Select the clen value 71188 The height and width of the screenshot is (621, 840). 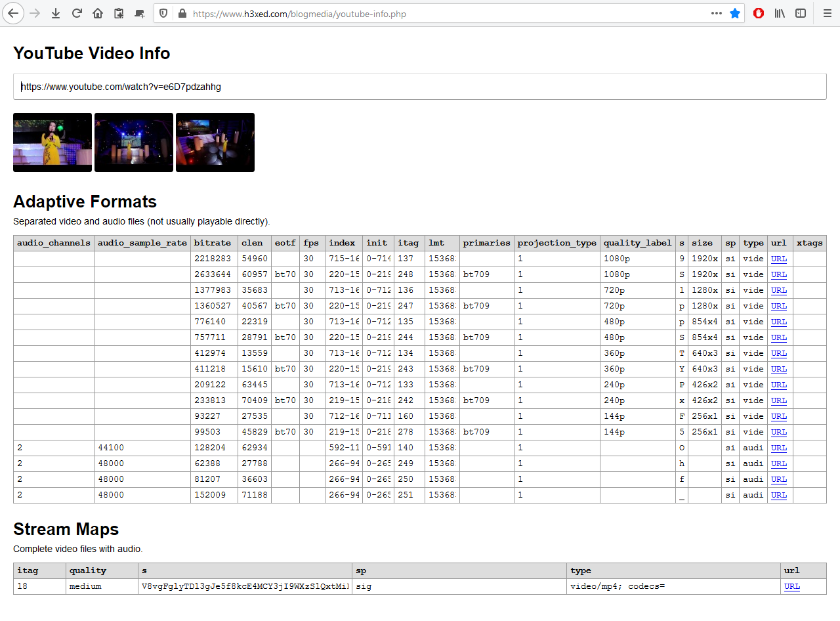coord(255,495)
